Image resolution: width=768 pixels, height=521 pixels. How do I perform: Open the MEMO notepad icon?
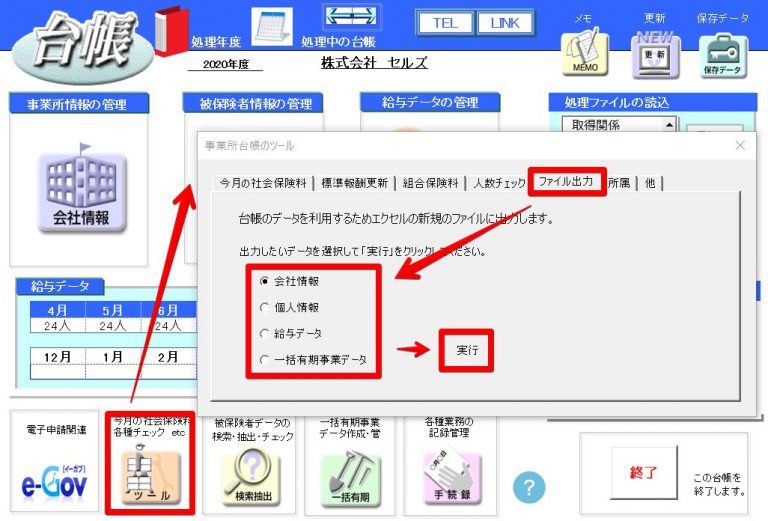[x=585, y=53]
